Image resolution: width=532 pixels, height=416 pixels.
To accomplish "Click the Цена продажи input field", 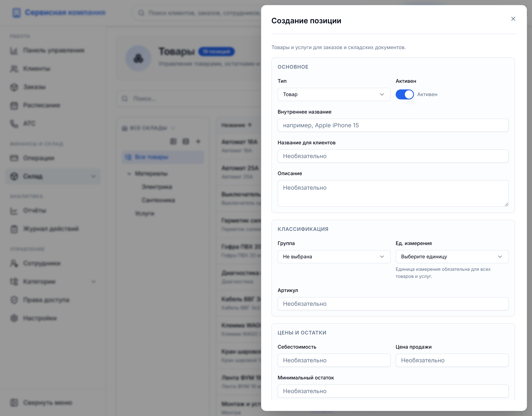I will (452, 360).
